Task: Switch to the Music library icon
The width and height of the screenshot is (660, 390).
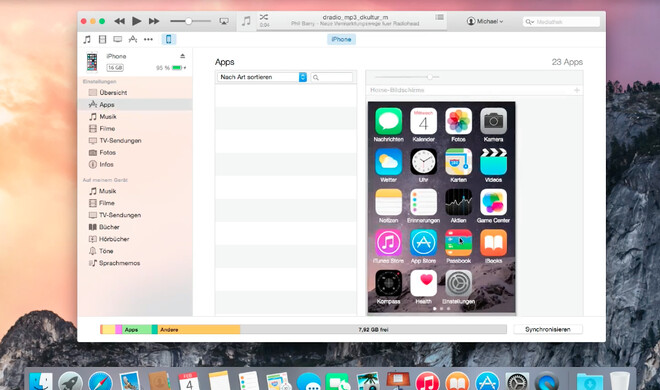Action: [87, 40]
